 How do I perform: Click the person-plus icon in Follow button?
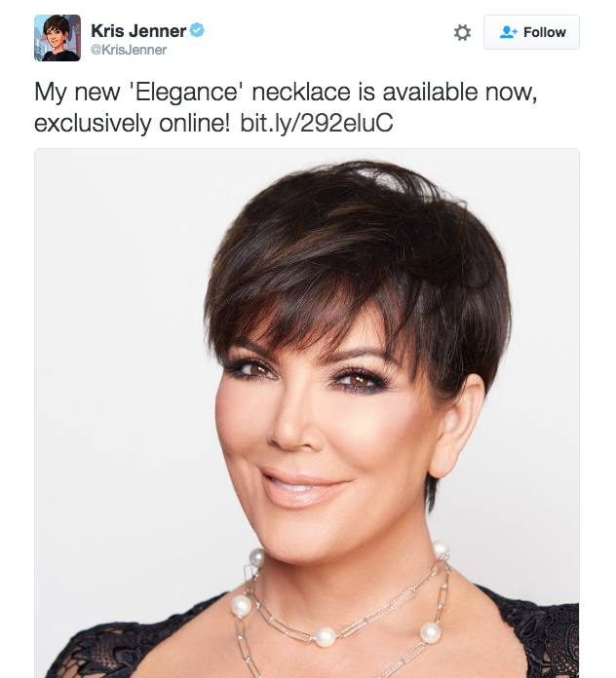(x=508, y=32)
